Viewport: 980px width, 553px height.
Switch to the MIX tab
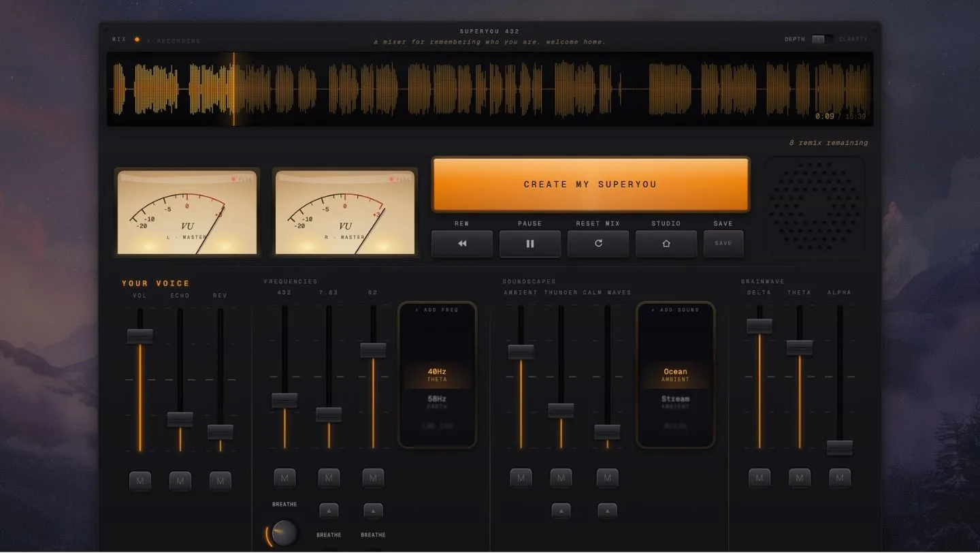[x=119, y=39]
